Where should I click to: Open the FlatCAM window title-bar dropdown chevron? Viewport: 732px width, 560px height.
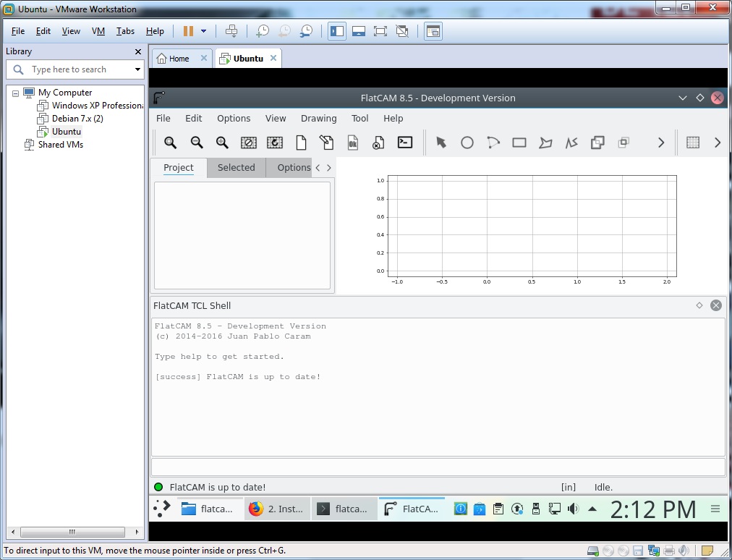[683, 98]
